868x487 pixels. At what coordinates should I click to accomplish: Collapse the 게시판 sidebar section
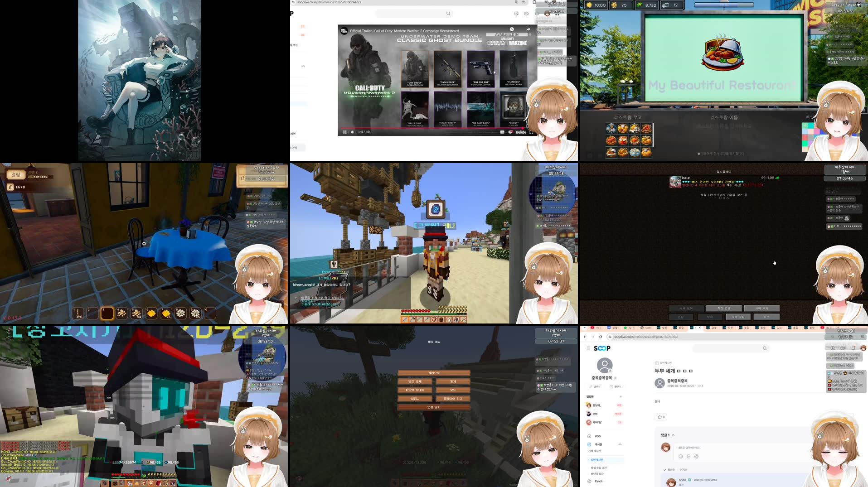point(620,444)
